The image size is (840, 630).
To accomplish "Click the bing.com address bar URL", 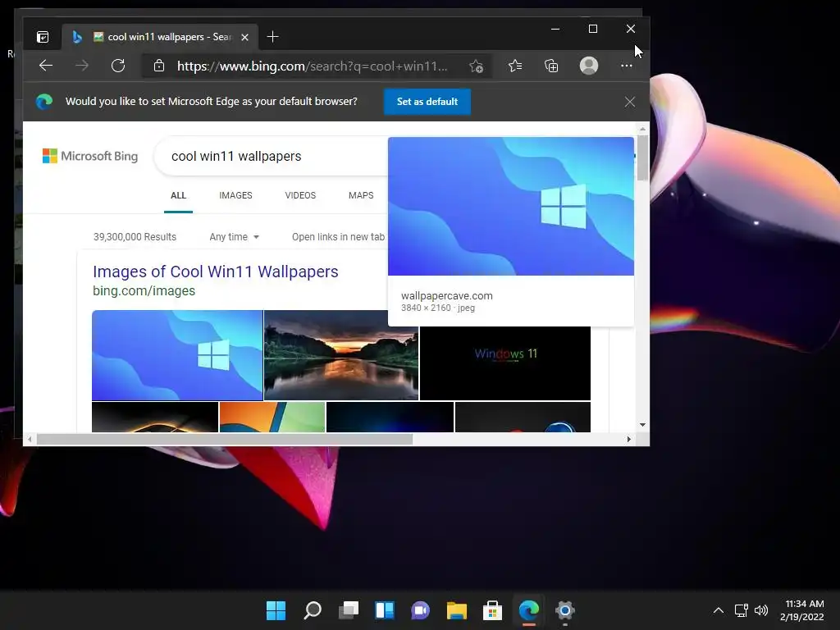I will [313, 66].
